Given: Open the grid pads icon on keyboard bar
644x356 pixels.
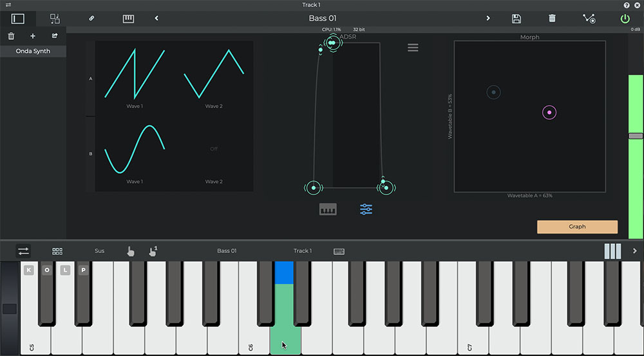Looking at the screenshot, I should pos(57,251).
